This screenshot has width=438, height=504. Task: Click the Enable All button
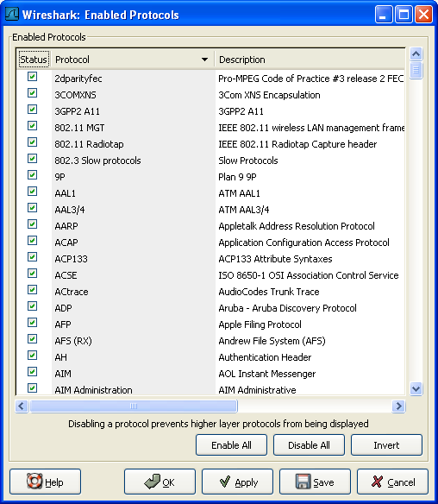click(231, 445)
